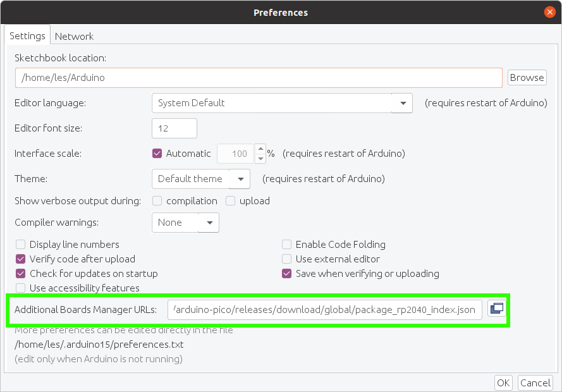Viewport: 562px width, 392px height.
Task: Expand the Editor language dropdown
Action: [403, 103]
